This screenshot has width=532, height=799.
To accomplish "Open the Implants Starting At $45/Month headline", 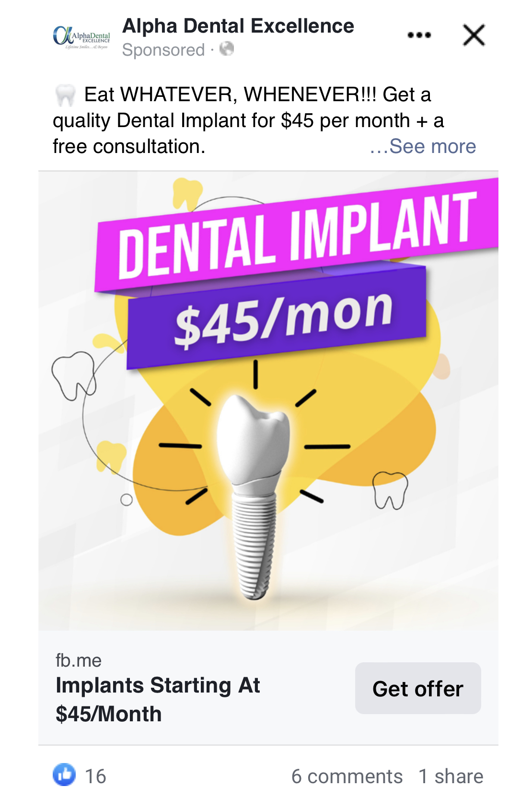I will (158, 699).
